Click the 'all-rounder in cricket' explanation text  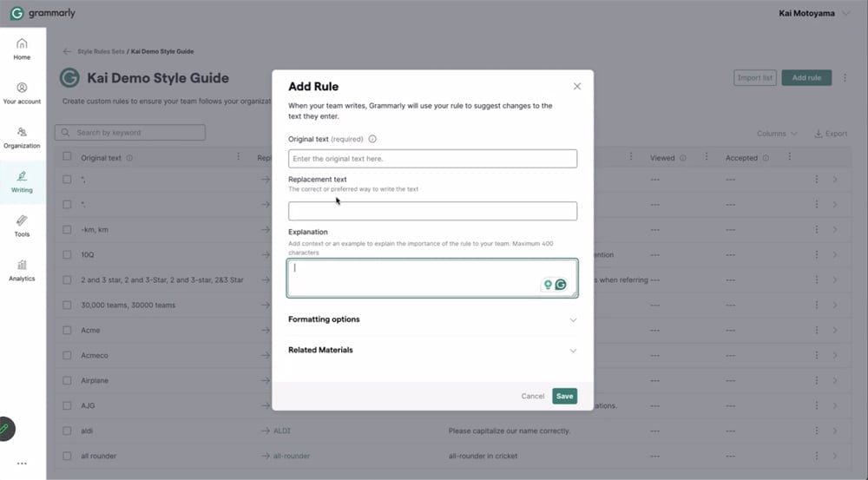483,457
